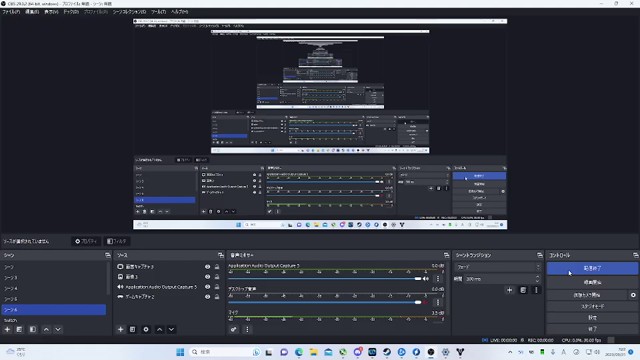This screenshot has height=360, width=640.
Task: Mute Application Audio Output Capture 5 in the mixer
Action: coord(426,279)
